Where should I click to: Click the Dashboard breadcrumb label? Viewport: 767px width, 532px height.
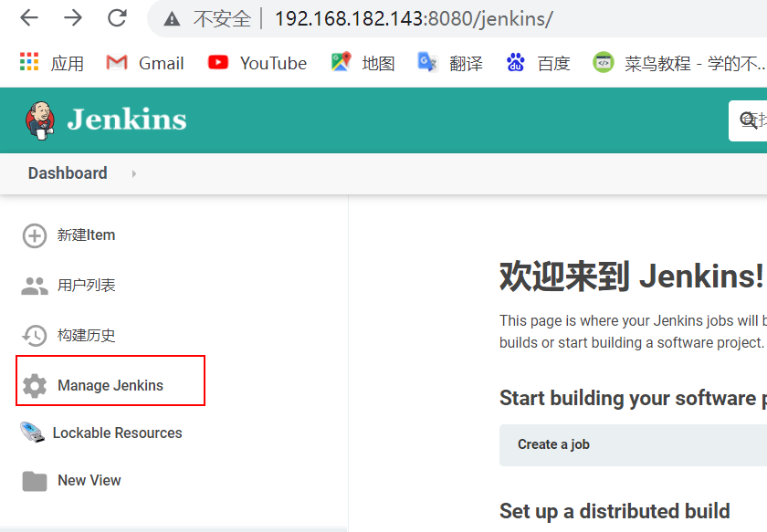[x=68, y=172]
